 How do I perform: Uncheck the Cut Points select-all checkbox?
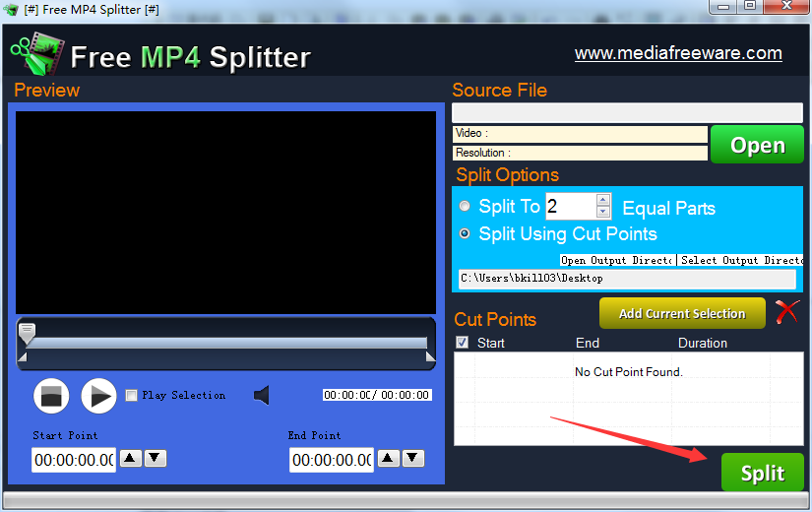[x=463, y=343]
